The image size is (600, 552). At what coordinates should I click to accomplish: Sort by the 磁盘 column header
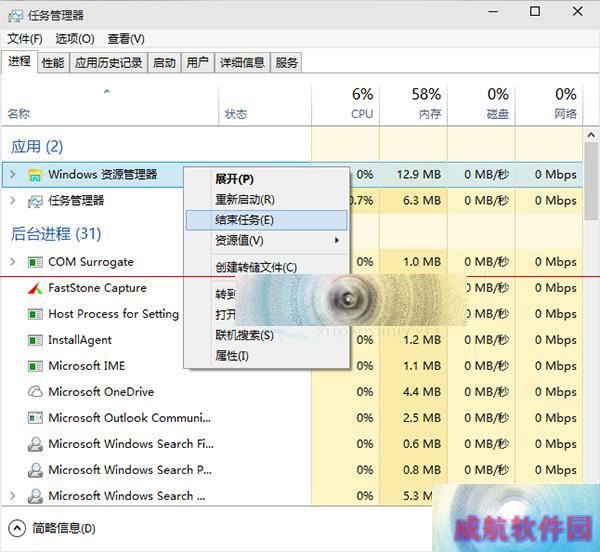(x=497, y=114)
